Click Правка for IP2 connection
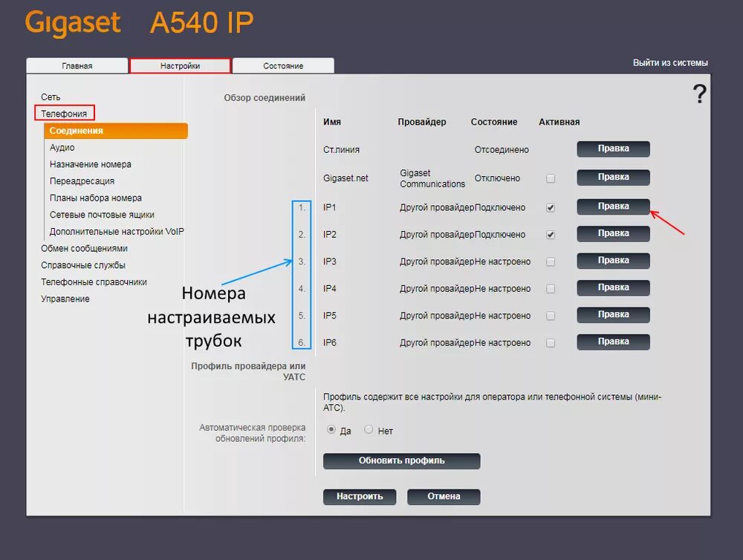The height and width of the screenshot is (560, 743). tap(613, 233)
